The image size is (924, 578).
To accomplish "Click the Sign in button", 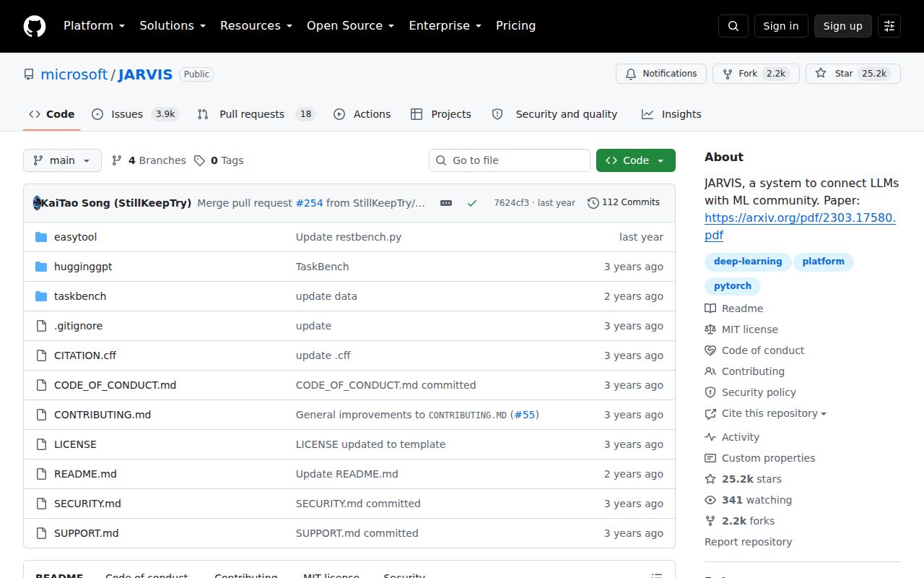I will 781,26.
